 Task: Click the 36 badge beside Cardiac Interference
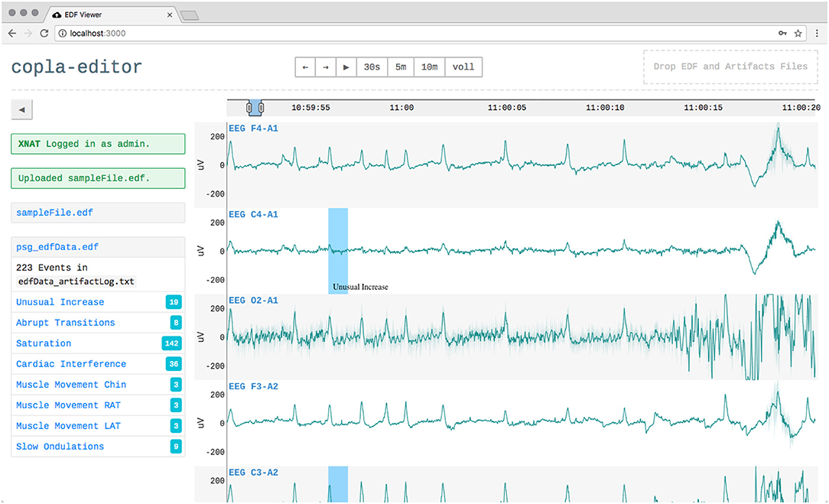point(174,364)
